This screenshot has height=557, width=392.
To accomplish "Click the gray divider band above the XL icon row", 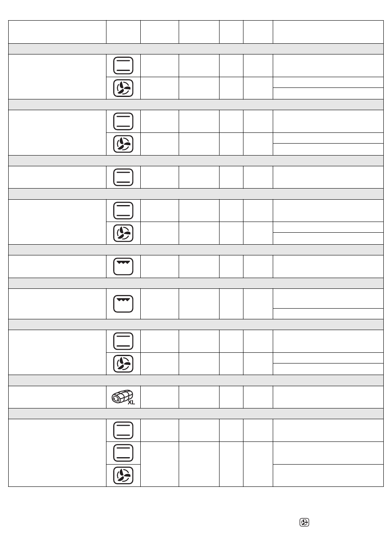I will [x=196, y=380].
